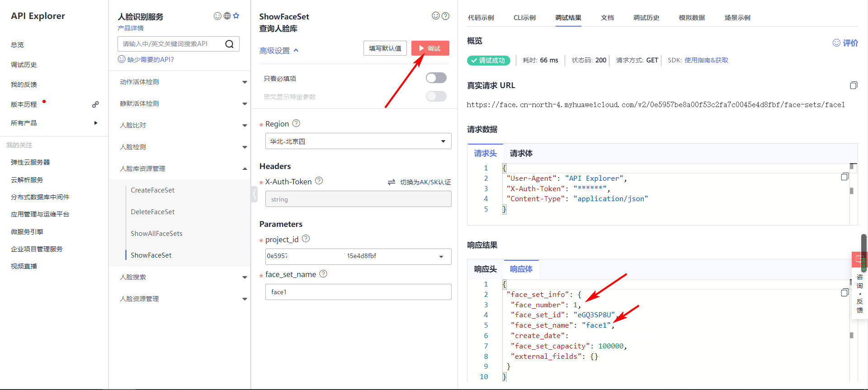Viewport: 868px width, 390px height.
Task: Select the 响应体 tab
Action: click(521, 269)
